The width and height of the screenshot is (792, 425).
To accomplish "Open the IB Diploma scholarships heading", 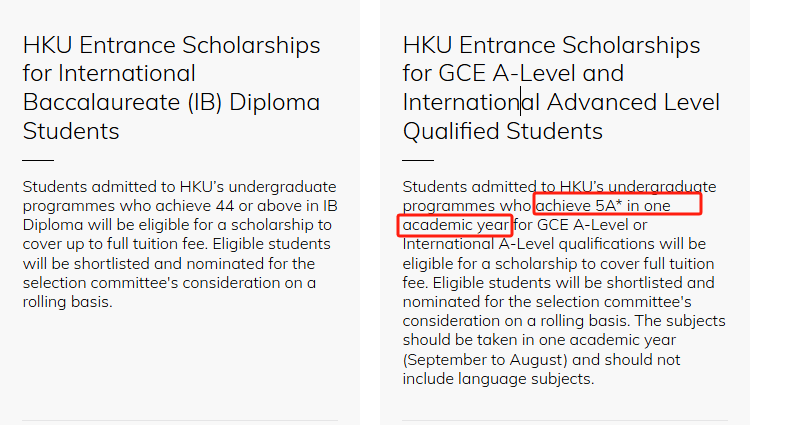I will click(172, 88).
